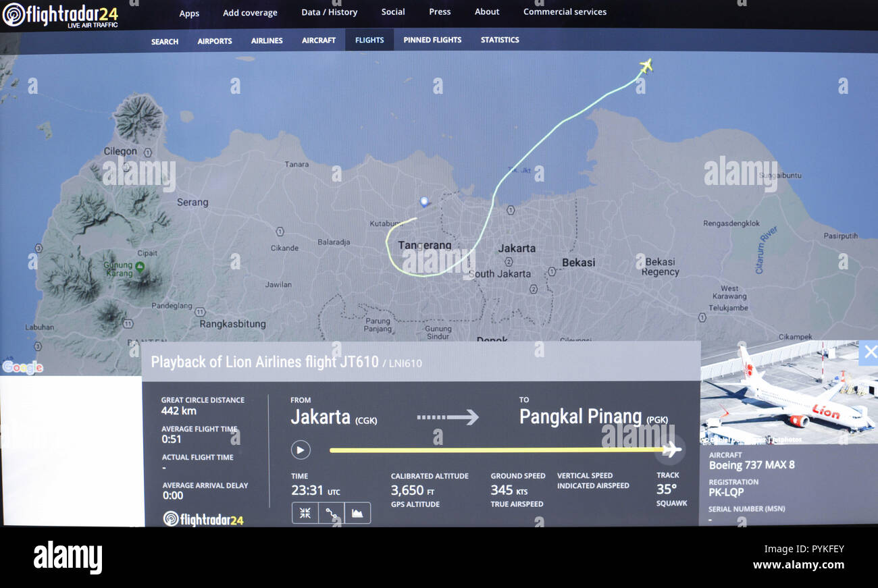This screenshot has width=878, height=588.
Task: Select the Flights tab
Action: 369,40
